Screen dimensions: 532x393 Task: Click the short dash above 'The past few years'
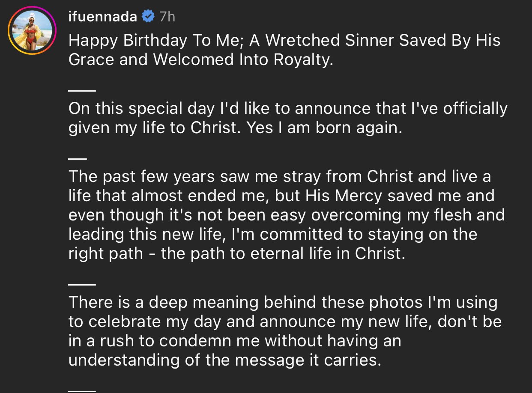(78, 158)
